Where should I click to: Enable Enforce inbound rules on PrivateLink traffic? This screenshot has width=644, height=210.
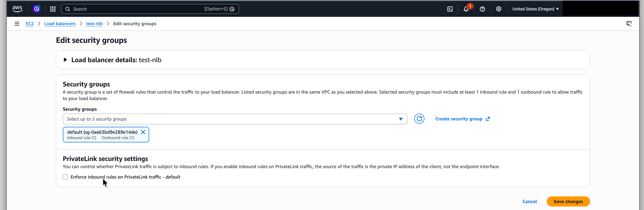pyautogui.click(x=66, y=177)
